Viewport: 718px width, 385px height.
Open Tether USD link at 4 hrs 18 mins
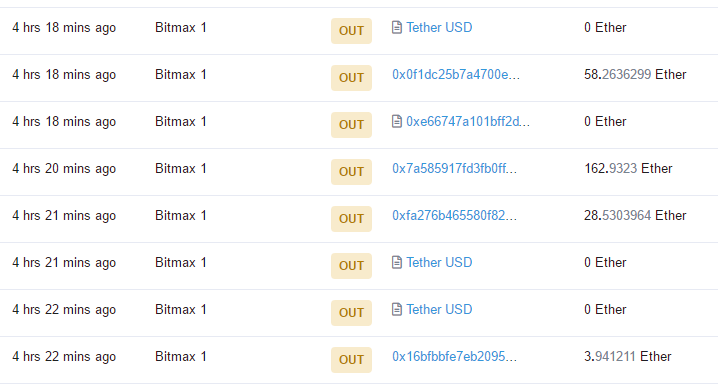tap(439, 27)
